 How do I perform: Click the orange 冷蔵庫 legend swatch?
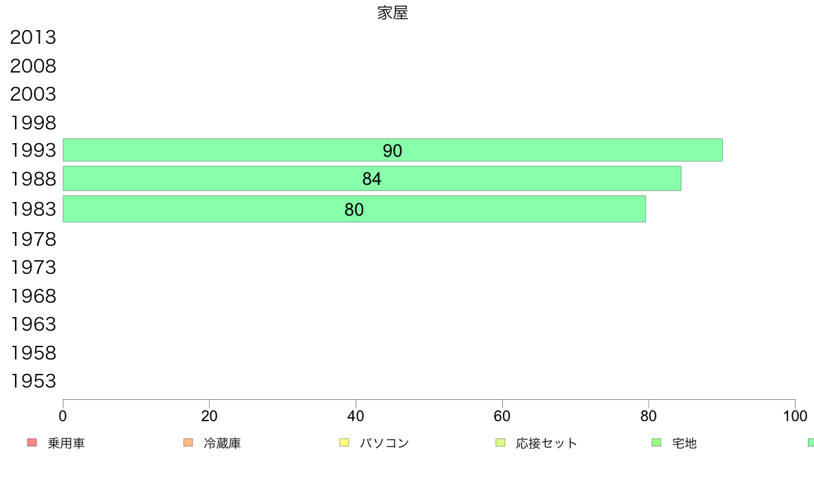pos(188,443)
